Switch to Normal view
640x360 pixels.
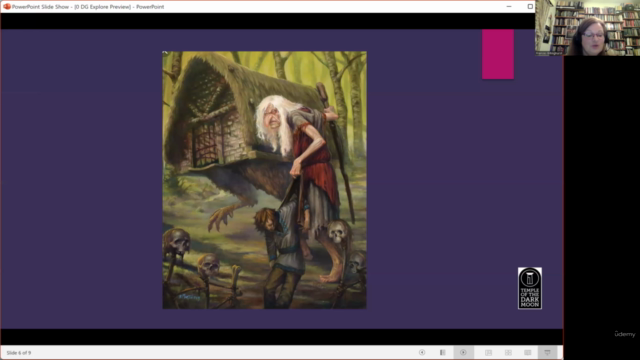(x=489, y=353)
